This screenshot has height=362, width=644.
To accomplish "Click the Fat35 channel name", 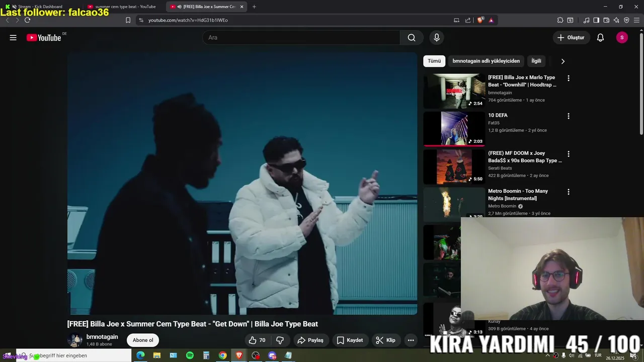I will click(x=494, y=123).
